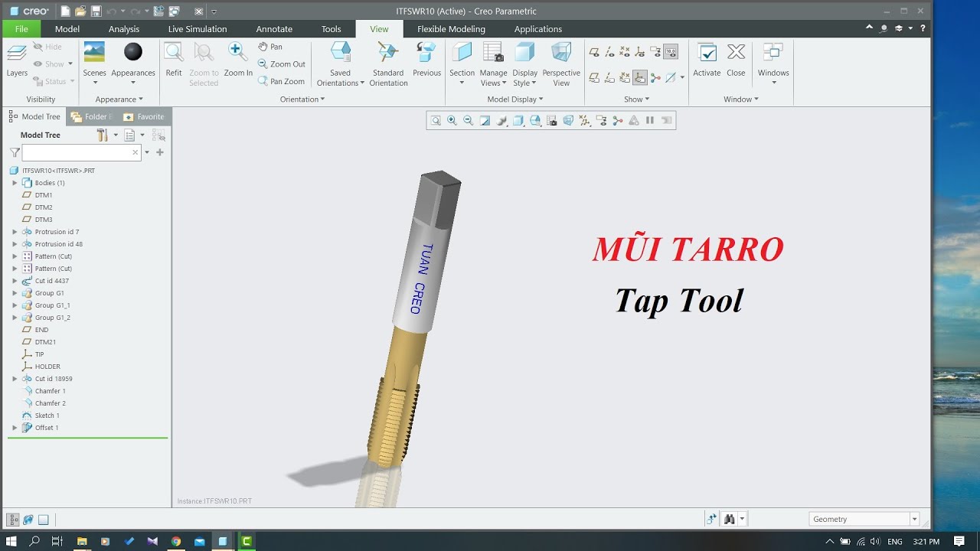Screen dimensions: 980x551
Task: Expand the Model Display group menu
Action: coord(515,99)
